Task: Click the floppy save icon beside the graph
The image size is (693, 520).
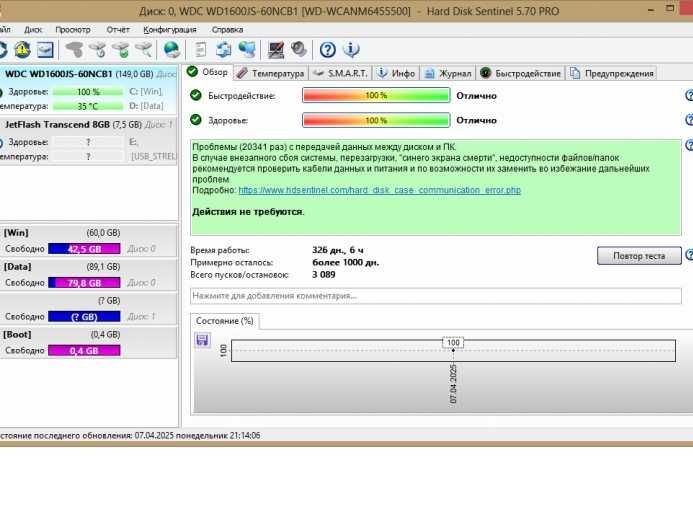Action: 202,340
